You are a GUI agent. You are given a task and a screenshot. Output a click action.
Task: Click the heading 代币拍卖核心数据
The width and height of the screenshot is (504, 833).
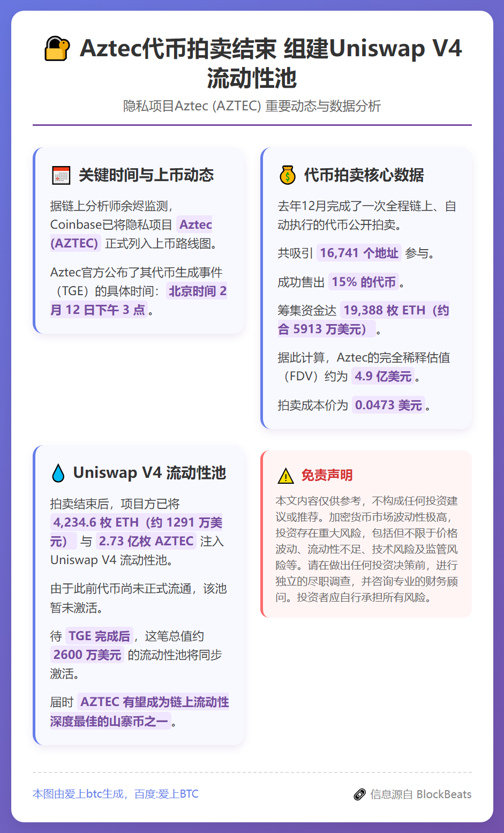(364, 175)
